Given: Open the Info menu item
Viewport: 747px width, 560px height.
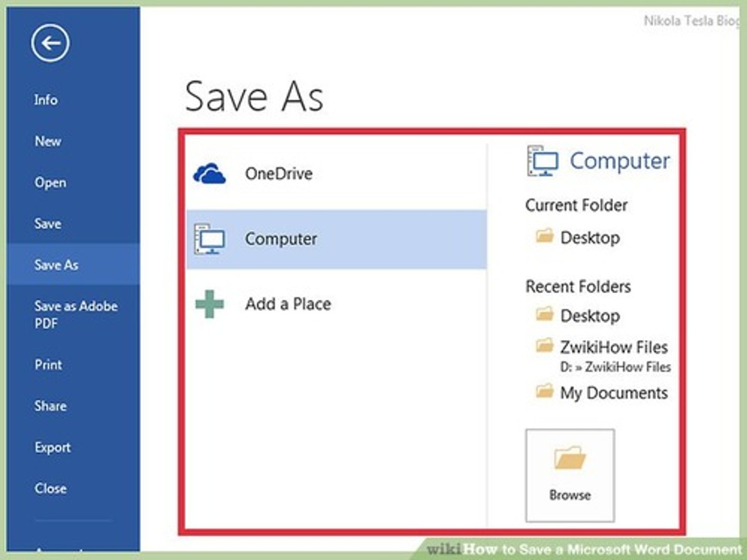Looking at the screenshot, I should 73,100.
